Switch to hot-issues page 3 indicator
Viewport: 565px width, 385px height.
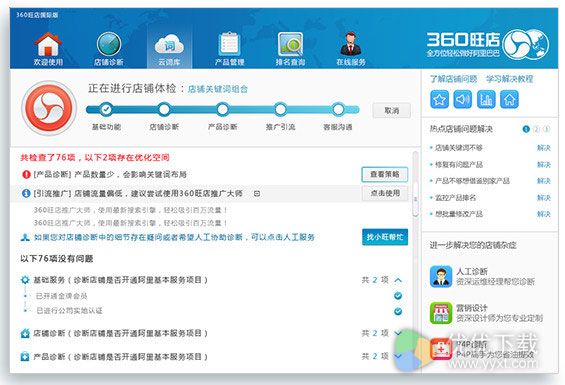click(x=546, y=129)
